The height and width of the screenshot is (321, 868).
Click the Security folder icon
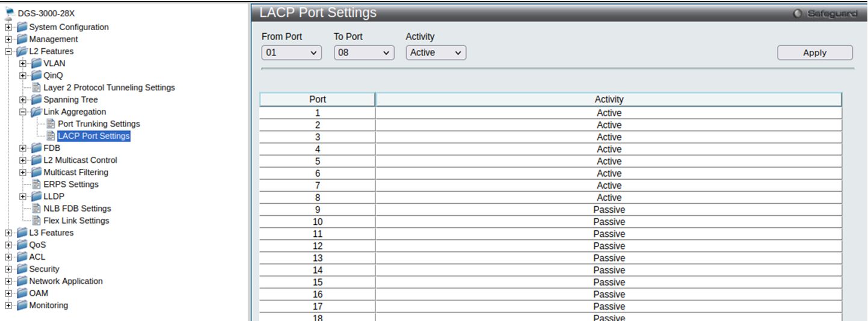pos(22,269)
